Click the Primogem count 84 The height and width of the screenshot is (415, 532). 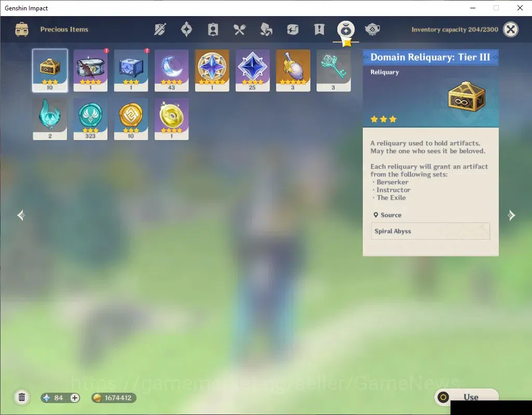tap(58, 398)
